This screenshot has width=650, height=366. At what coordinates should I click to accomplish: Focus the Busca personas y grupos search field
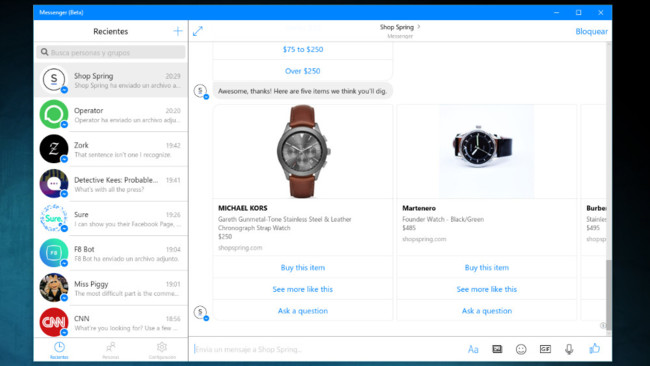tap(111, 52)
